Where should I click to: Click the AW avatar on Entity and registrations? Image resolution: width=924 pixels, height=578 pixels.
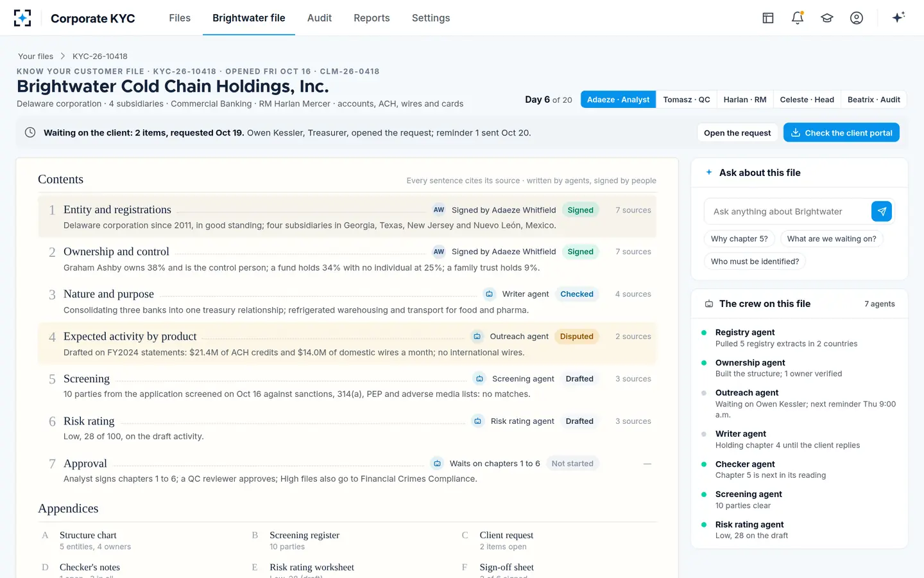click(x=439, y=210)
